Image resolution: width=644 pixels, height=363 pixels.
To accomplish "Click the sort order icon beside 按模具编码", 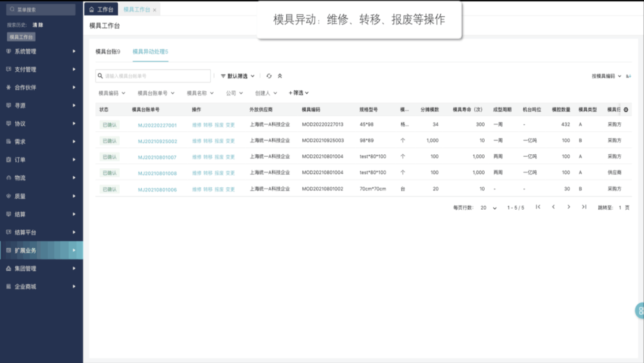I will pyautogui.click(x=629, y=76).
